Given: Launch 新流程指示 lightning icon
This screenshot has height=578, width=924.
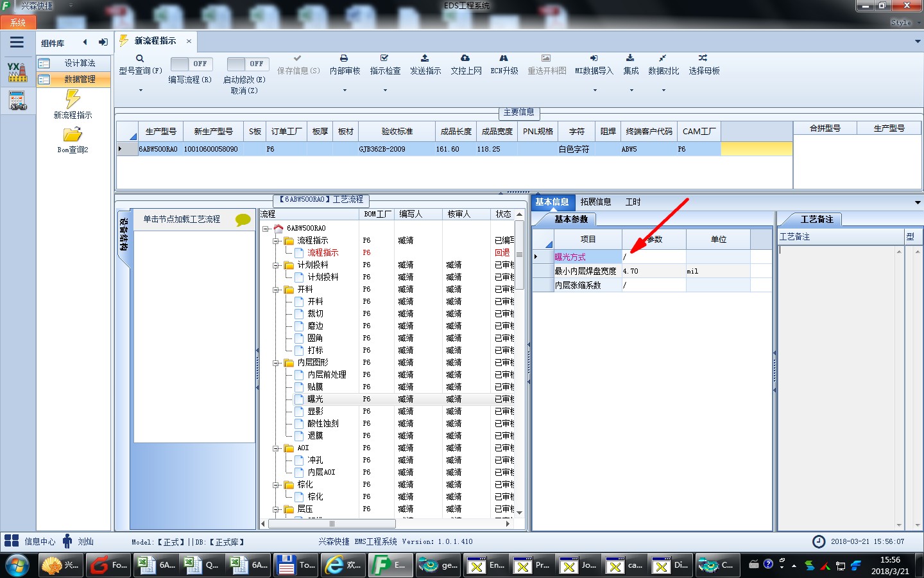Looking at the screenshot, I should (73, 98).
